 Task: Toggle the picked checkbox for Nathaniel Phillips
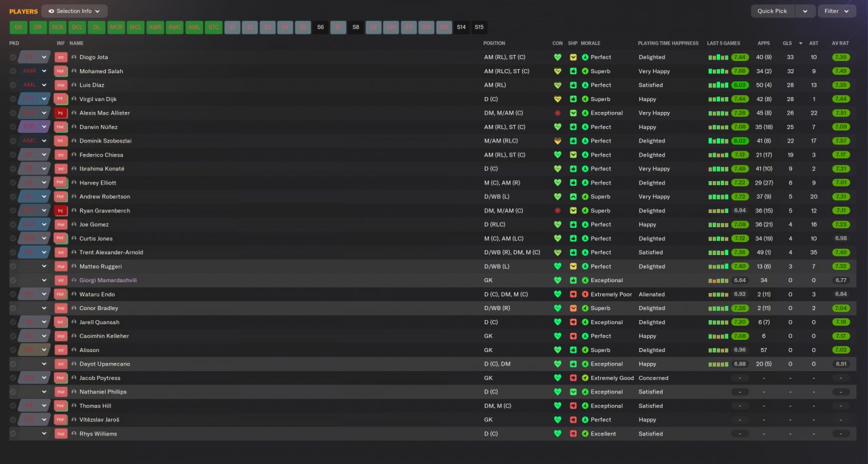(x=13, y=391)
